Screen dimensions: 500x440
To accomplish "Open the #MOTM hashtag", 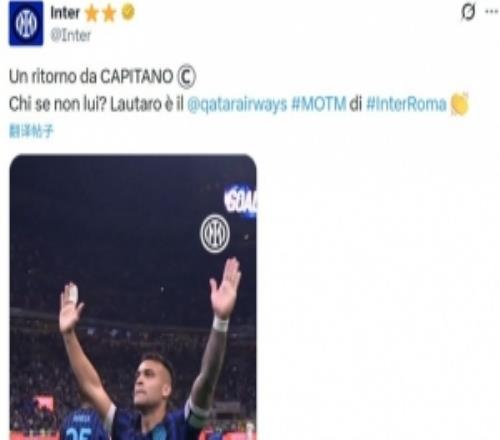I will pos(319,103).
